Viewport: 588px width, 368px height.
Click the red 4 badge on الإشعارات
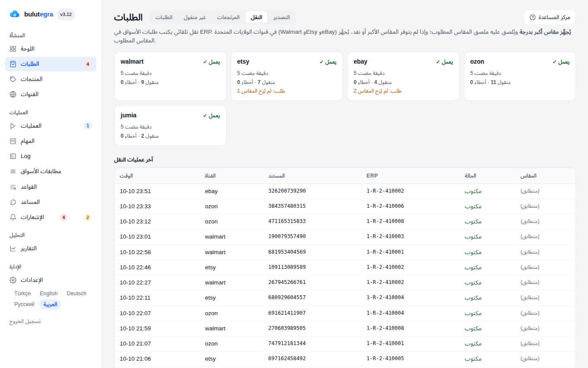click(x=64, y=217)
